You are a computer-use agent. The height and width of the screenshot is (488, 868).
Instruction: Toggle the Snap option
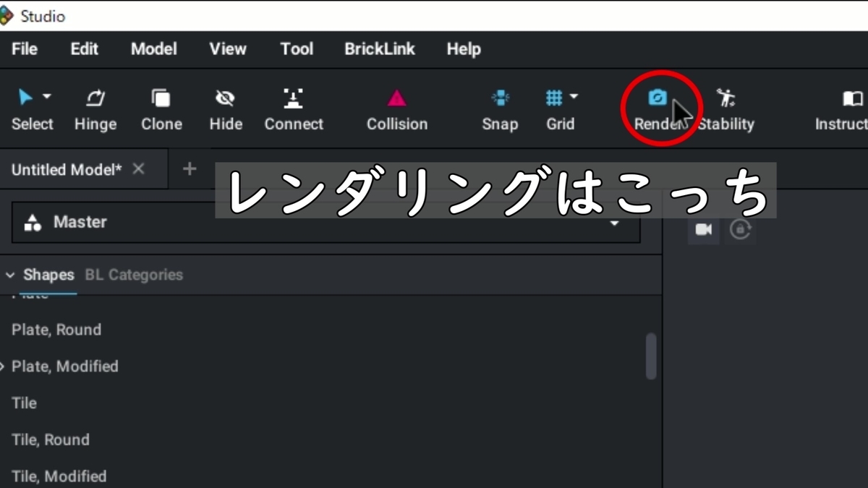coord(500,110)
